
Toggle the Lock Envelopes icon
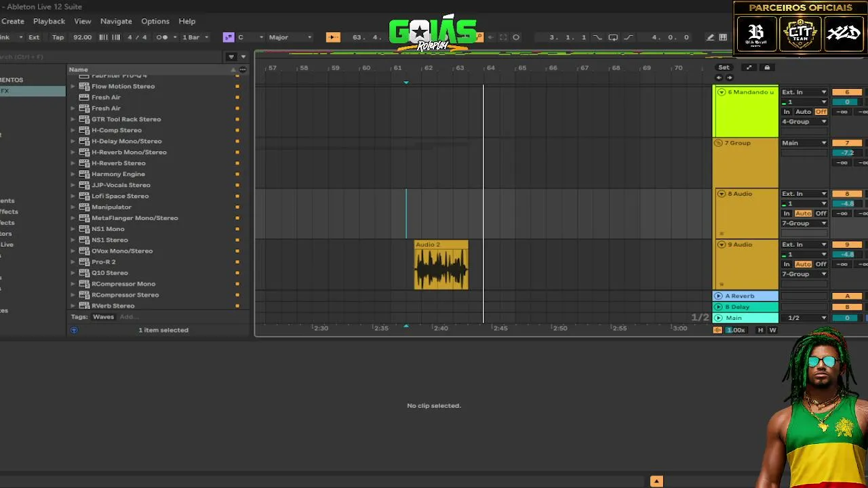pyautogui.click(x=767, y=67)
